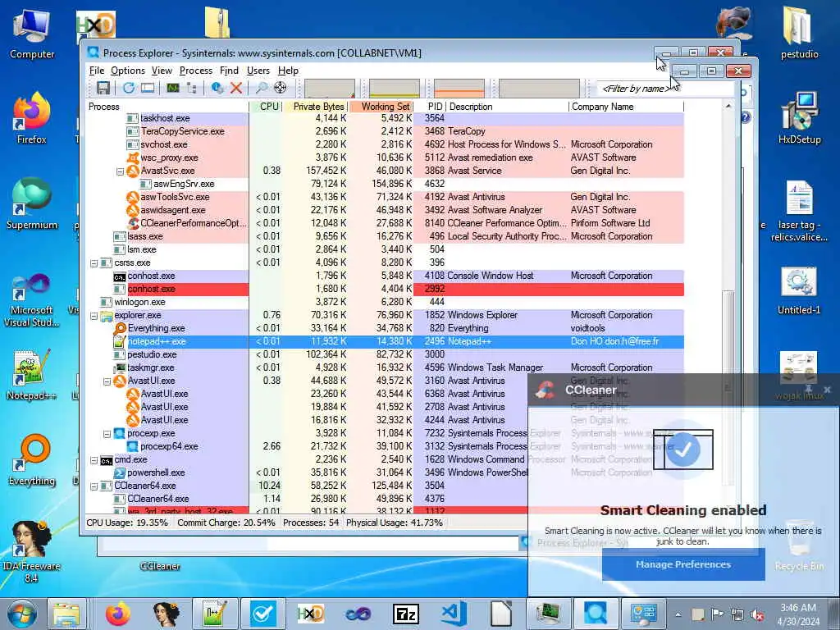Collapse the AvastSvc.exe tree node

pyautogui.click(x=120, y=171)
